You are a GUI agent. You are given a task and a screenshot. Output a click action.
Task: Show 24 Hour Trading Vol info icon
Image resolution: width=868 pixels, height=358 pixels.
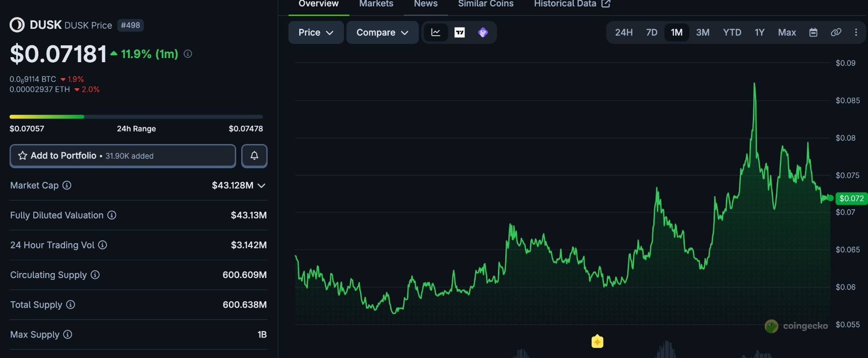click(x=103, y=245)
